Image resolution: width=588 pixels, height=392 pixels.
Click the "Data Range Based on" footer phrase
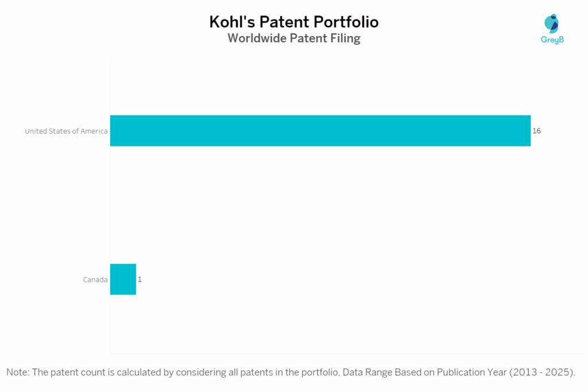[x=388, y=372]
